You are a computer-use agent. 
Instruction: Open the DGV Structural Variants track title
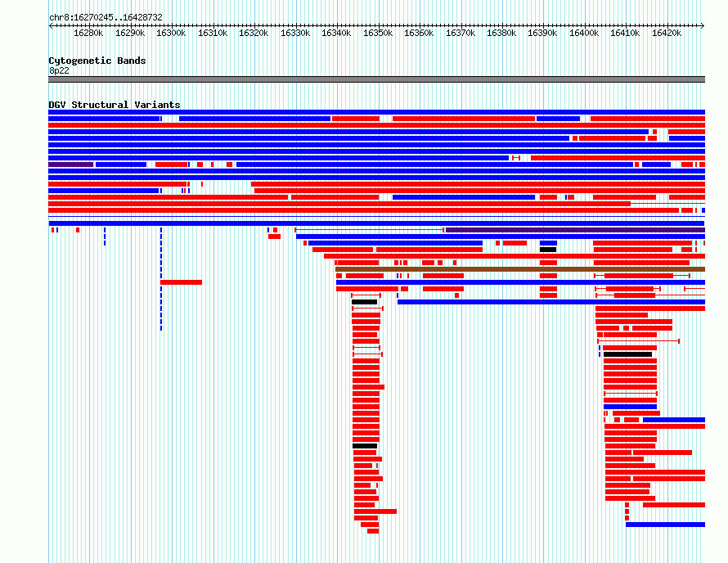[115, 105]
